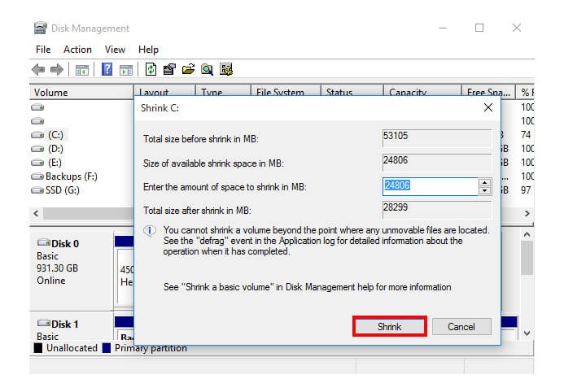Open the View menu
Screen dimensions: 564x392
[115, 50]
